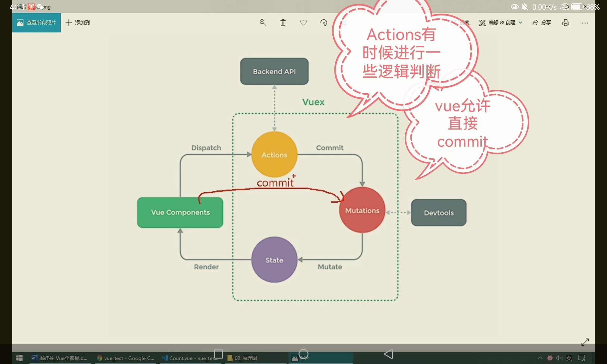This screenshot has width=607, height=364.
Task: Open the notification center icon
Action: coord(582,358)
